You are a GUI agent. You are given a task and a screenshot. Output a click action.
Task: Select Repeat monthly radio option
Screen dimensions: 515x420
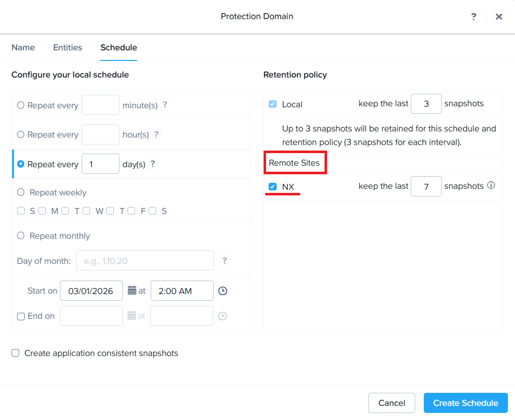[21, 236]
